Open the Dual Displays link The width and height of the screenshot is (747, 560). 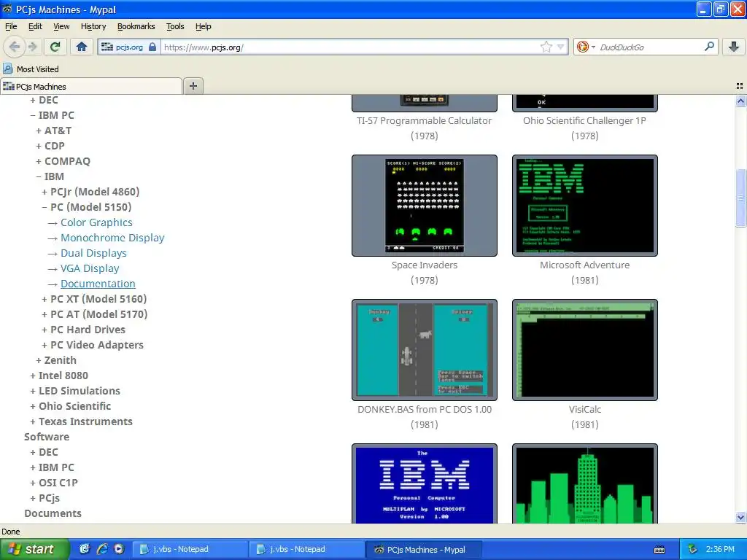point(93,253)
